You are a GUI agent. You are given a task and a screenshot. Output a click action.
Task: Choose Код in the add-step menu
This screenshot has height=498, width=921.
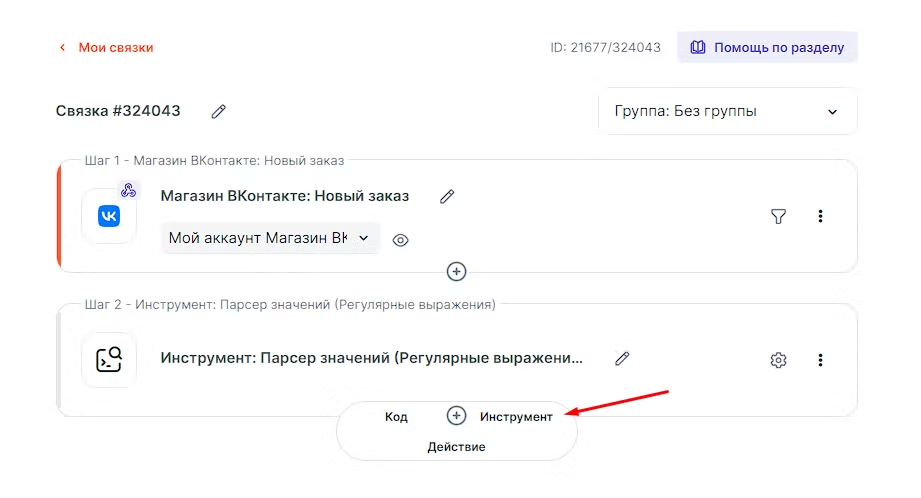[396, 416]
